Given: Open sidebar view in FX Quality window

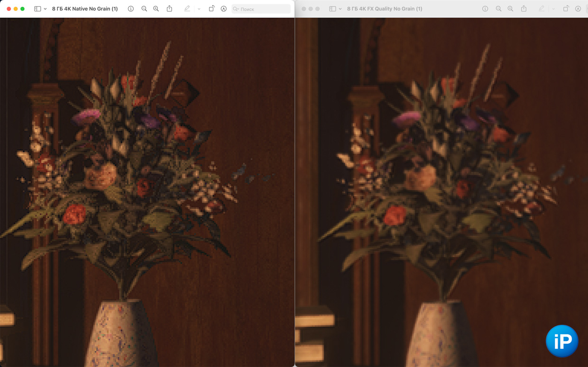Looking at the screenshot, I should (x=332, y=9).
